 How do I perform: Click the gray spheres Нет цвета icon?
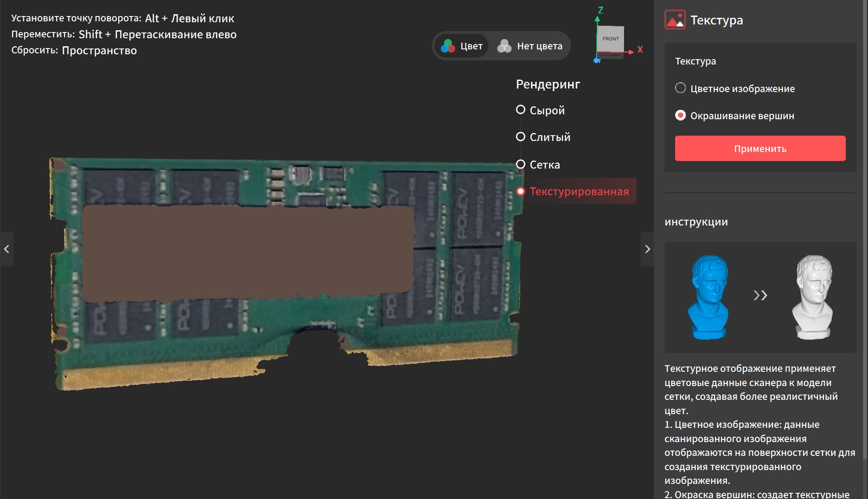coord(504,46)
